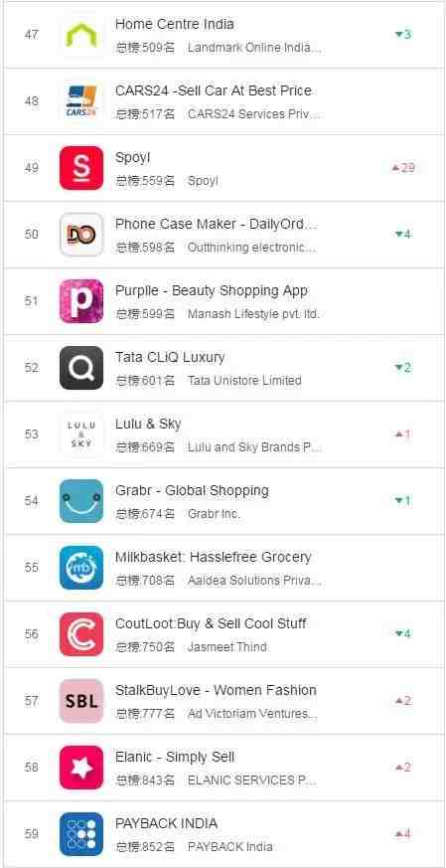This screenshot has width=446, height=868.
Task: Open the Purplle pink glitter icon
Action: tap(81, 301)
